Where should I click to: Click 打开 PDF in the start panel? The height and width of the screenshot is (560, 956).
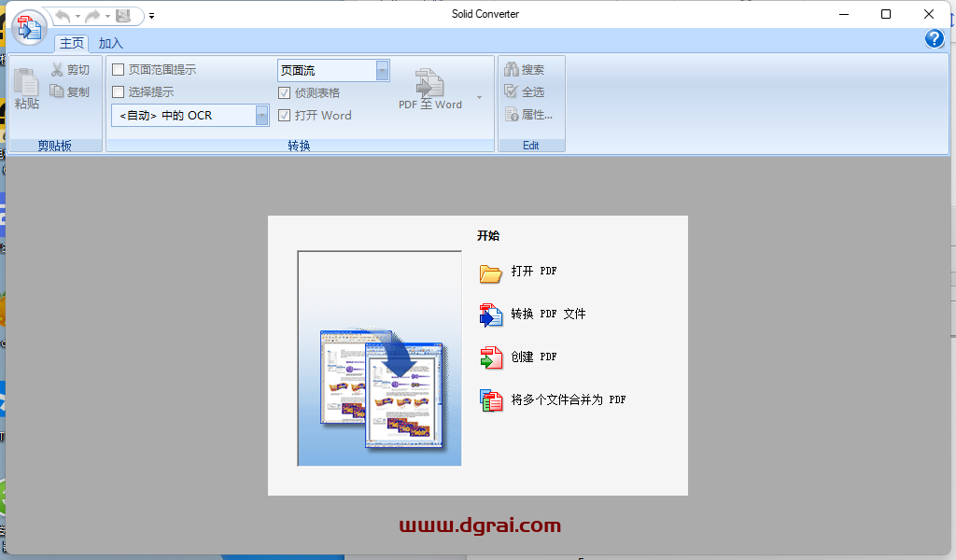tap(518, 273)
